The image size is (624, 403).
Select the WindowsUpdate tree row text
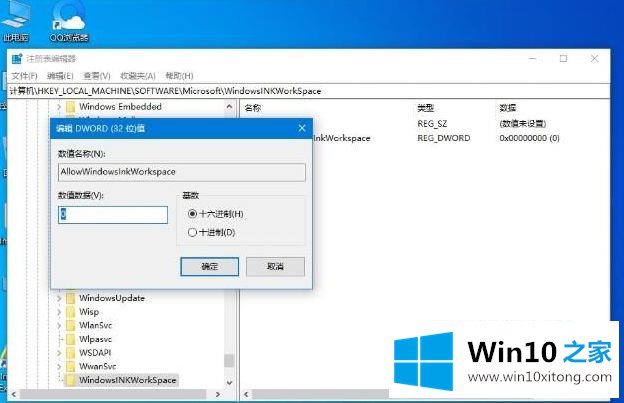tap(112, 298)
